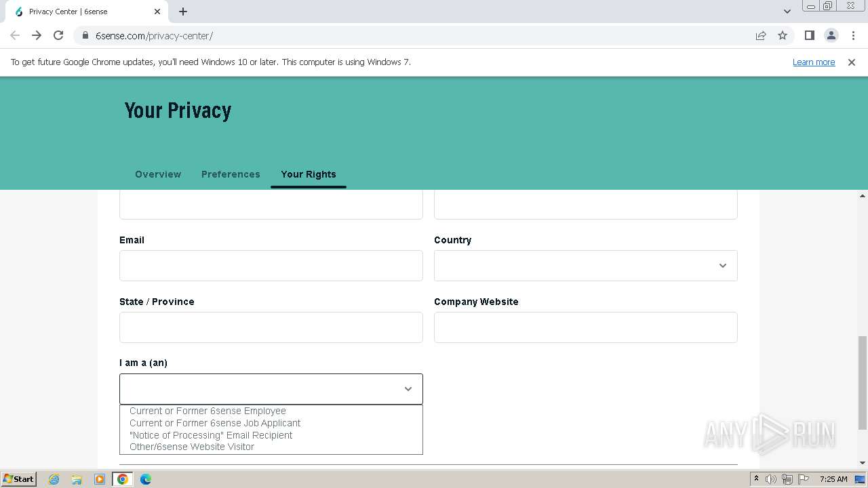
Task: Close the Privacy Center tab
Action: coord(157,12)
